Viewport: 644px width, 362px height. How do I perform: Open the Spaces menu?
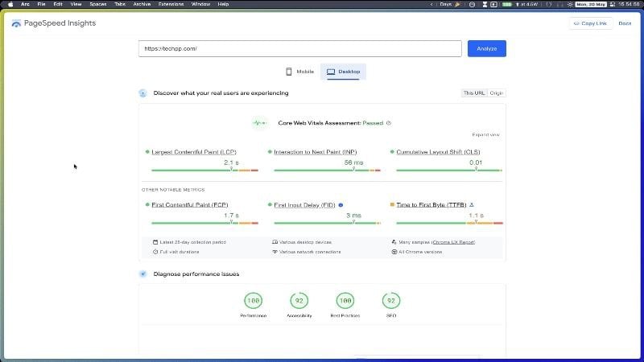pos(98,4)
